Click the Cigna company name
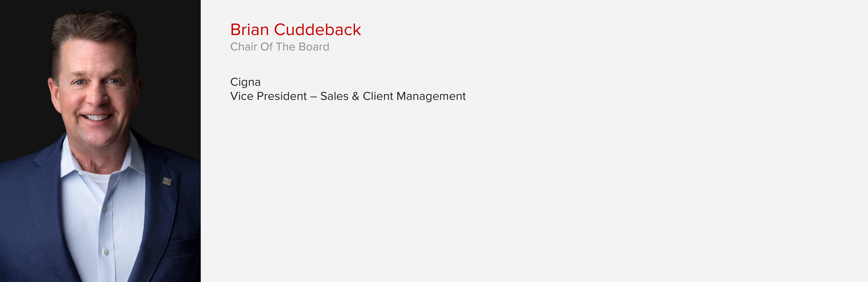 pyautogui.click(x=245, y=82)
